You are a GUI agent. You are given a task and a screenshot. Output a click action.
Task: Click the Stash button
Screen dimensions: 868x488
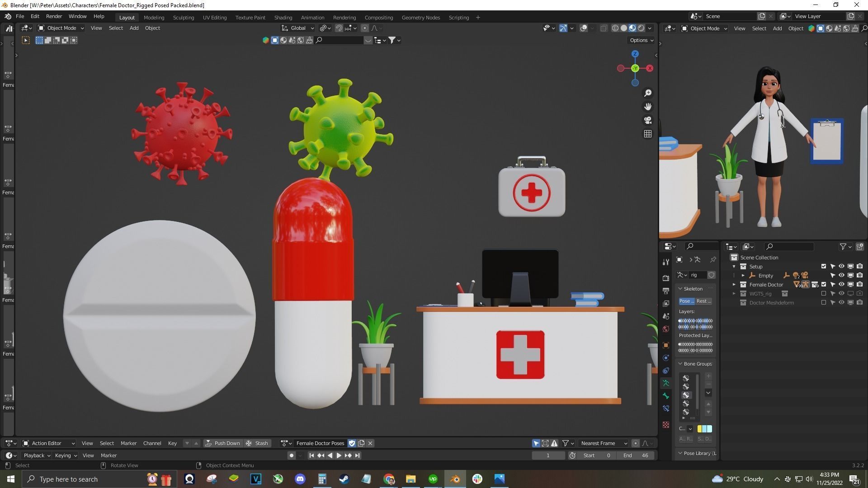(x=257, y=443)
